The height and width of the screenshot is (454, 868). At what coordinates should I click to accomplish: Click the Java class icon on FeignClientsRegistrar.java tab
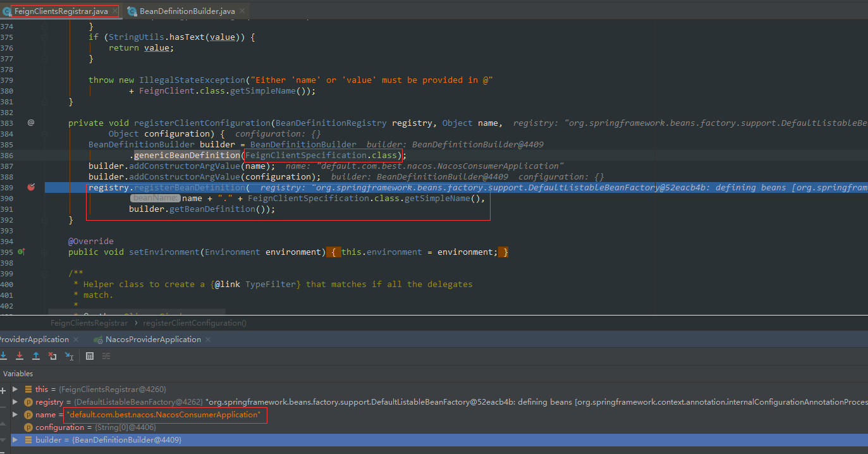6,11
